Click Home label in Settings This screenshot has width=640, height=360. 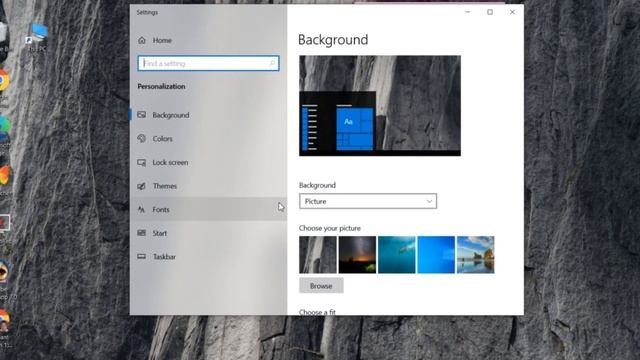coord(162,40)
